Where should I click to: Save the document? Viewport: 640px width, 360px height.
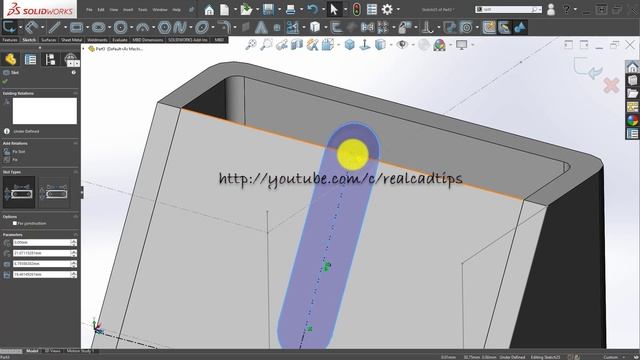(268, 9)
